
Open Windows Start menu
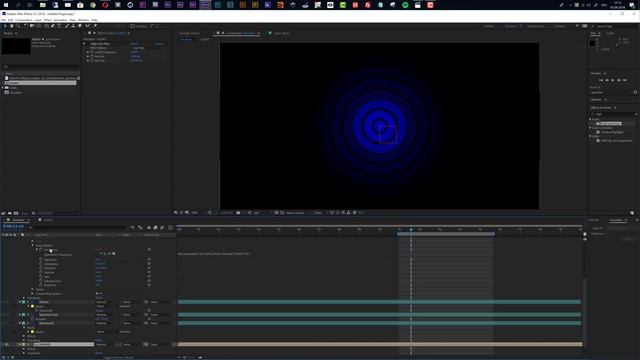pos(6,5)
